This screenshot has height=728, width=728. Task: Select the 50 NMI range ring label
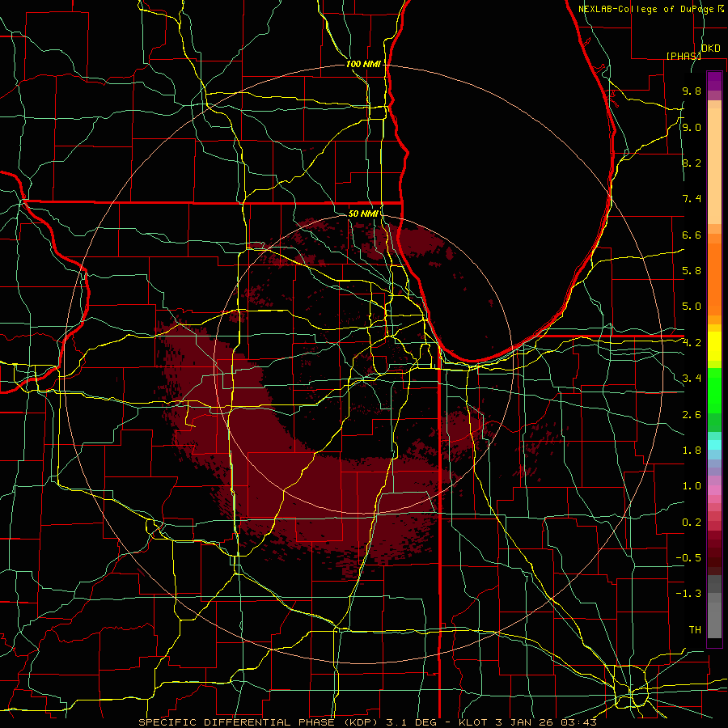(363, 214)
